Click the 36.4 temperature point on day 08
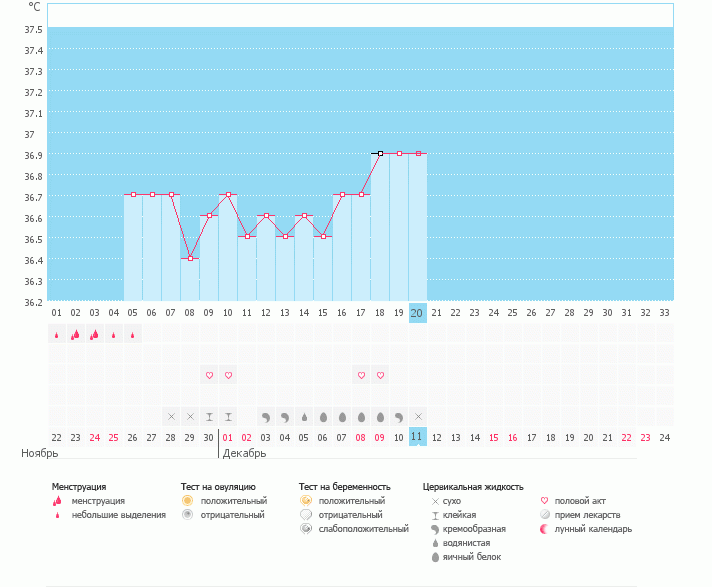This screenshot has width=712, height=587. [x=190, y=258]
